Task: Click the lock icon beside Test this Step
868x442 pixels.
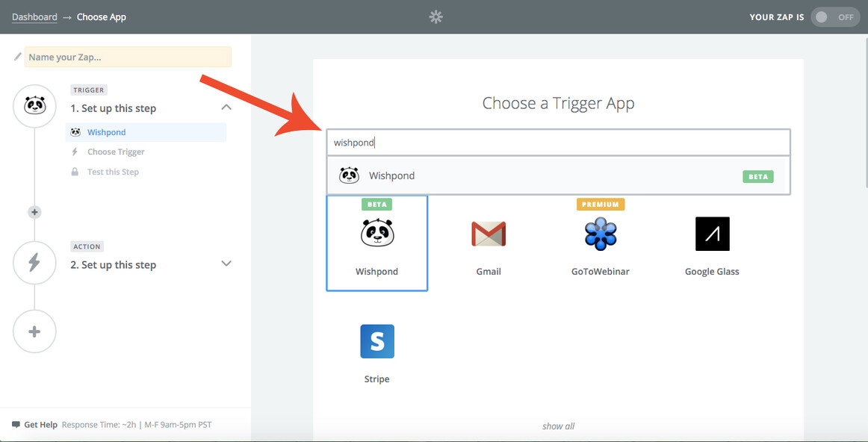Action: (75, 172)
